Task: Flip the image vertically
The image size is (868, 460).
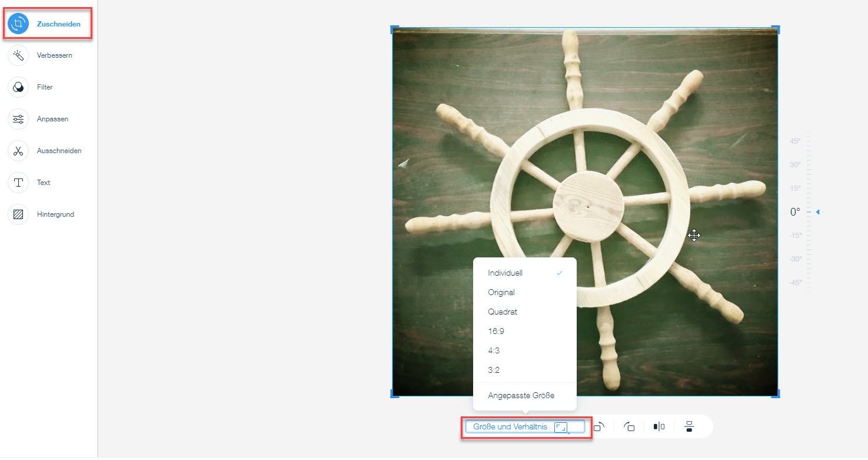Action: tap(689, 427)
